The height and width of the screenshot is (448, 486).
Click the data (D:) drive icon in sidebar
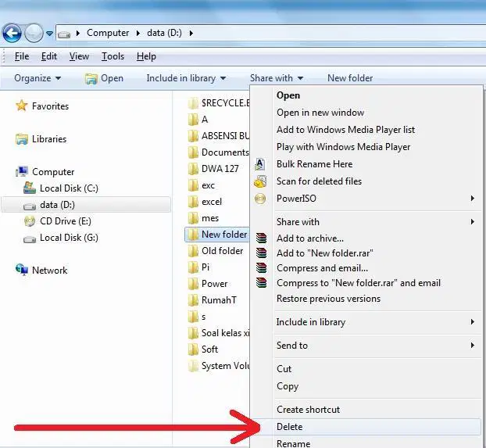pos(30,206)
